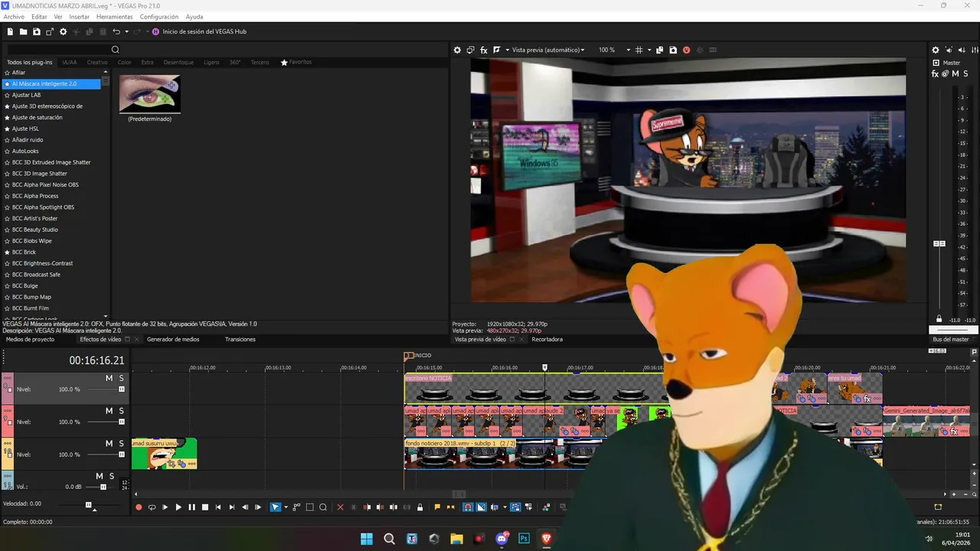Save snapshot to file in preview toolbar
The width and height of the screenshot is (980, 551).
pyautogui.click(x=673, y=50)
